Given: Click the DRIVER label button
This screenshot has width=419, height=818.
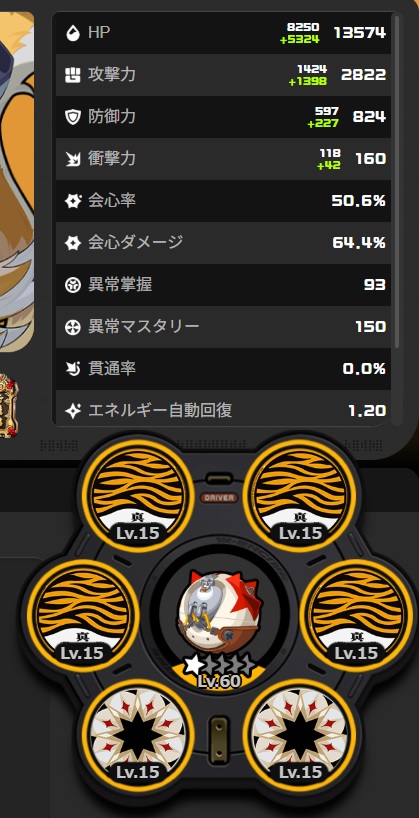Looking at the screenshot, I should [x=220, y=498].
